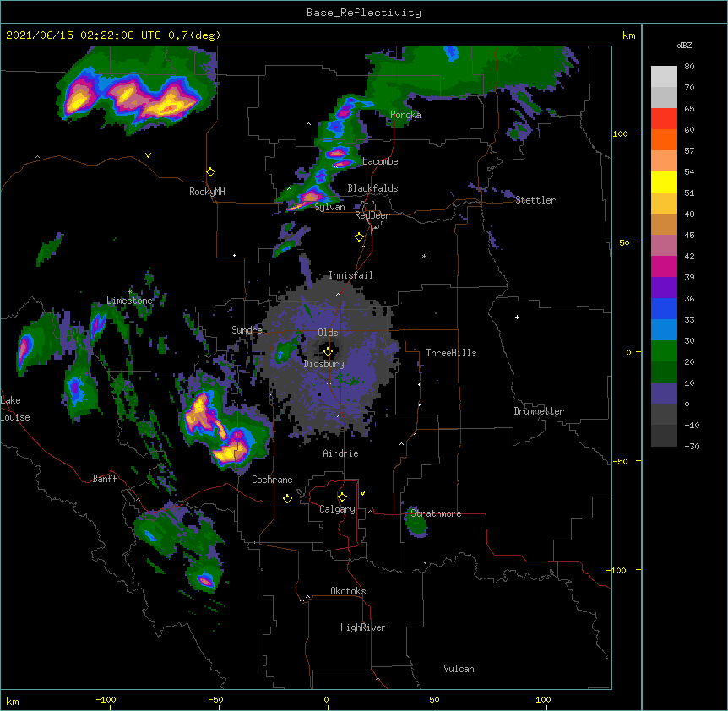
Task: Click the RockyMH label
Action: tap(207, 192)
